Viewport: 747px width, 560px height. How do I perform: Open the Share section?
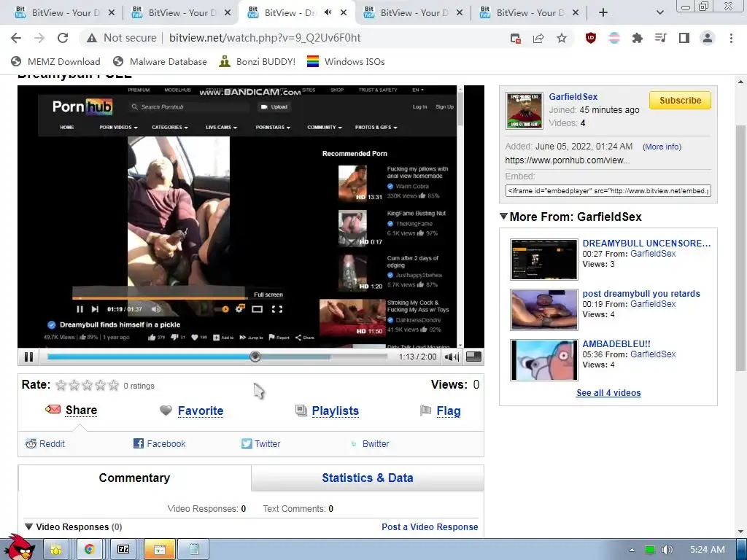[81, 411]
